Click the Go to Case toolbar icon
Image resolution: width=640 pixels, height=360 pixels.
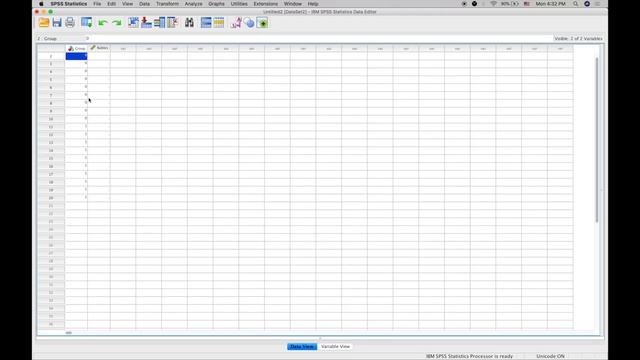point(133,22)
